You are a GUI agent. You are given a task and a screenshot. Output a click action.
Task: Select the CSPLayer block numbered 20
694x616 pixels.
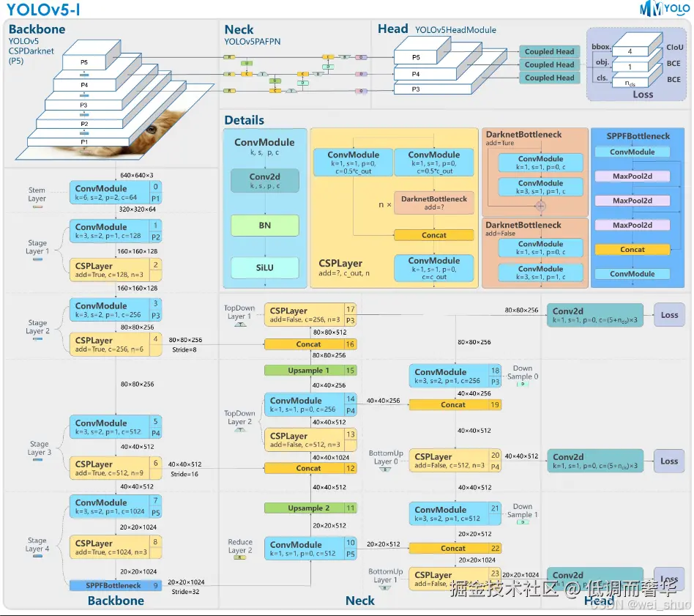[x=455, y=461]
